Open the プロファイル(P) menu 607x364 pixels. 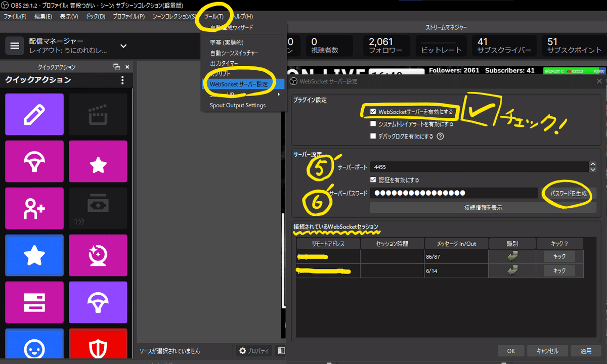[128, 17]
